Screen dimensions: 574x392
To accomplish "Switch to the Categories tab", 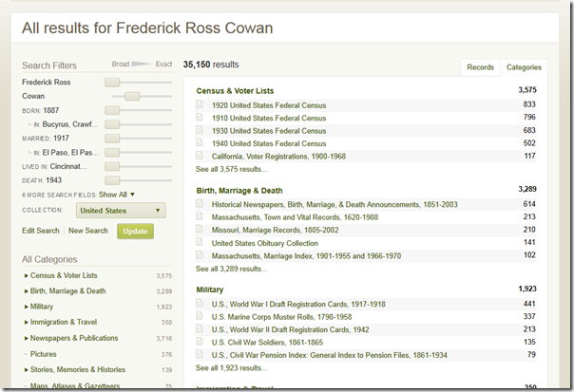I will tap(524, 67).
